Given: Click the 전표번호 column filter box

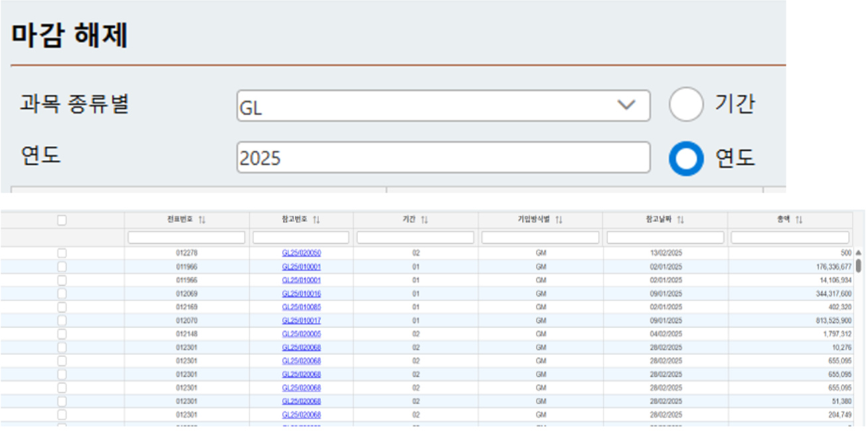Looking at the screenshot, I should pos(187,237).
